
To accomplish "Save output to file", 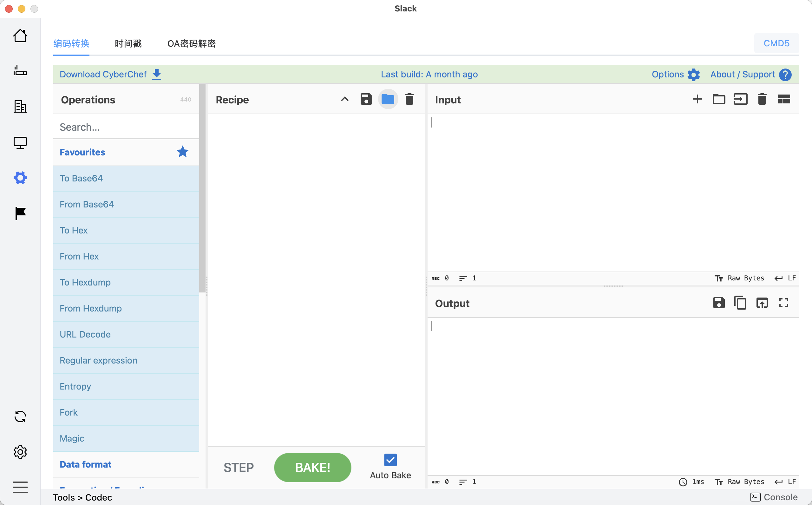I will [x=718, y=303].
